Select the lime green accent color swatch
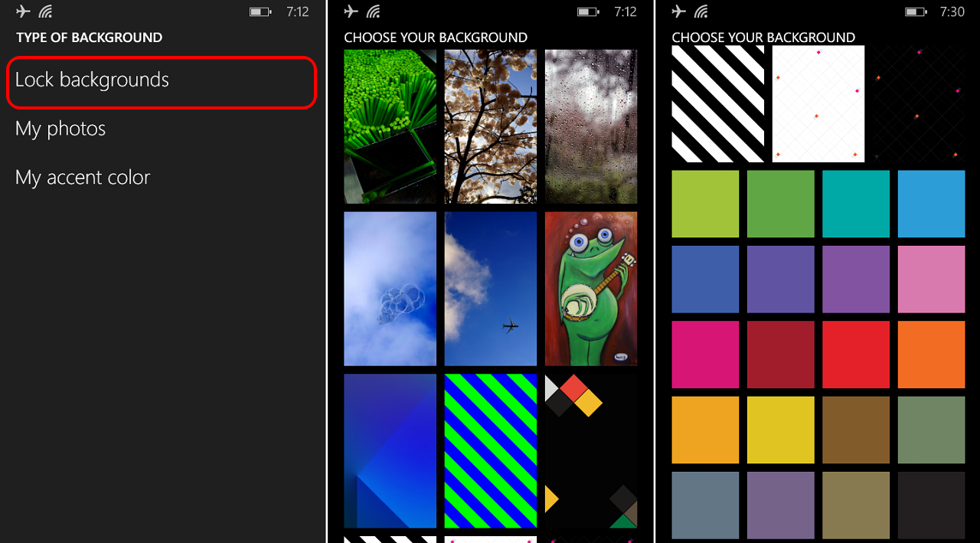The image size is (980, 543). click(704, 203)
